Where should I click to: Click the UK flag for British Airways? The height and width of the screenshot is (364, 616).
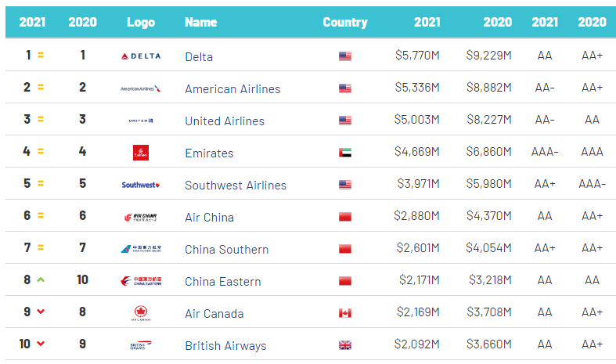(x=345, y=345)
